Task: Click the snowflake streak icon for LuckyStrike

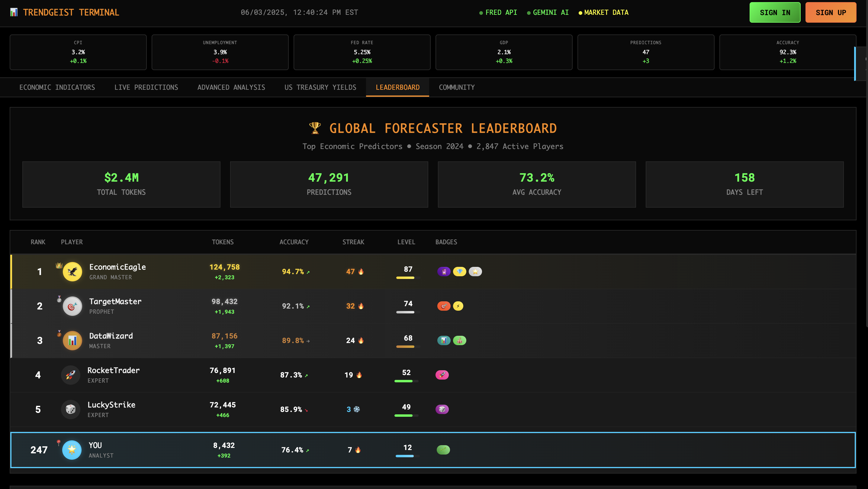Action: point(356,409)
